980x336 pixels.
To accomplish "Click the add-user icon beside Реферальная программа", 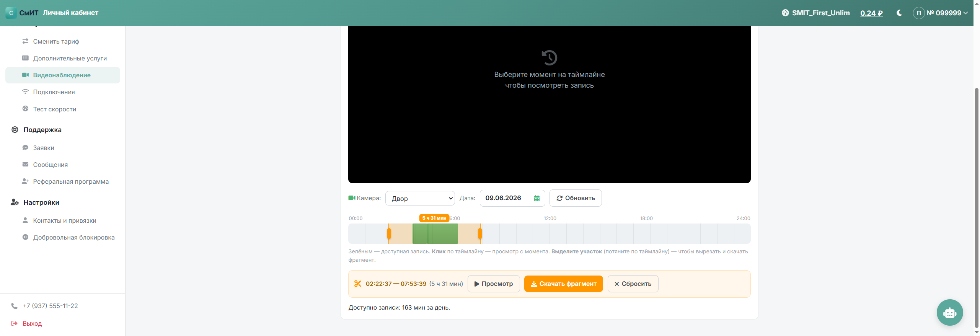I will (x=25, y=181).
